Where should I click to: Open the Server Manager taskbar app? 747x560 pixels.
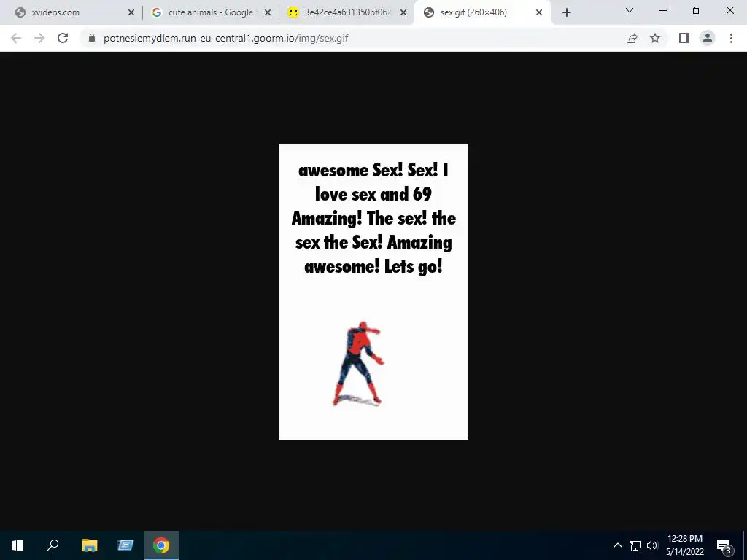point(125,545)
